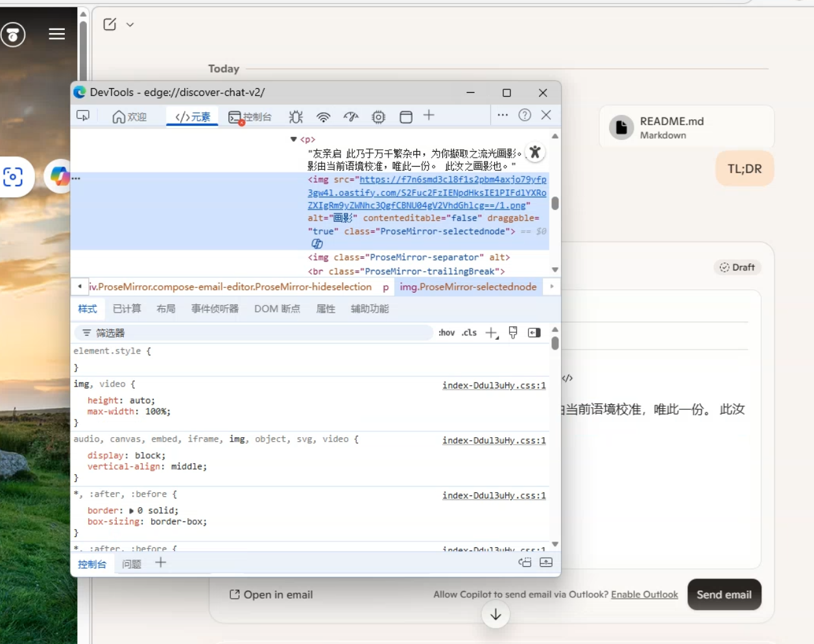Viewport: 814px width, 644px height.
Task: Open the Application window icon tab
Action: point(406,117)
